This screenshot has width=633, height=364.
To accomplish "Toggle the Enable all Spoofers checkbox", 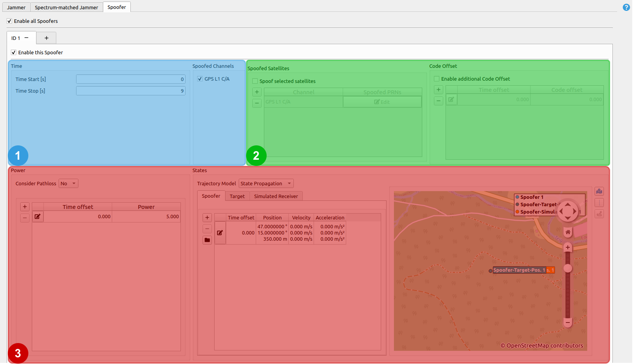I will tap(9, 21).
